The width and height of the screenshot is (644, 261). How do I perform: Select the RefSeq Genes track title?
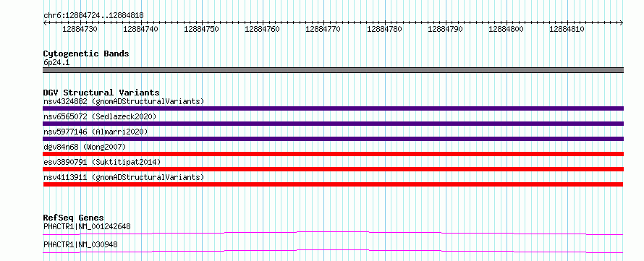click(74, 218)
